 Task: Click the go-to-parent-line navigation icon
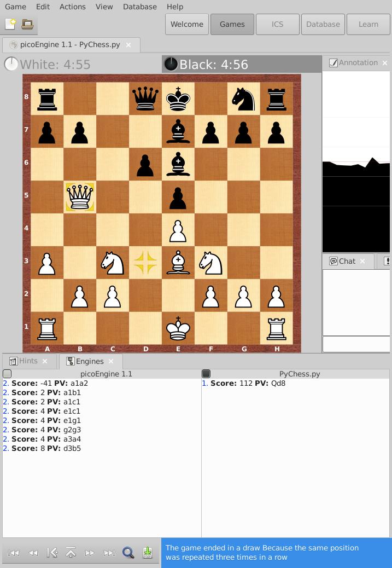point(71,553)
